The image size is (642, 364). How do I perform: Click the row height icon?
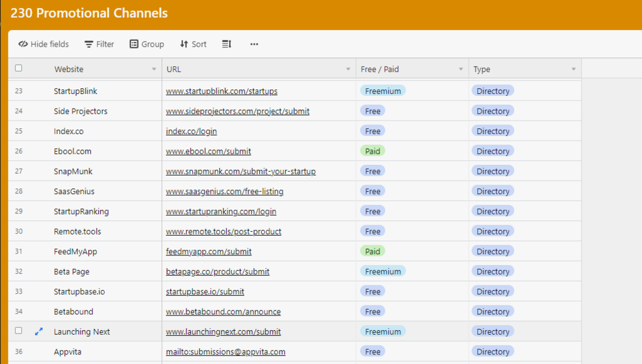[227, 44]
